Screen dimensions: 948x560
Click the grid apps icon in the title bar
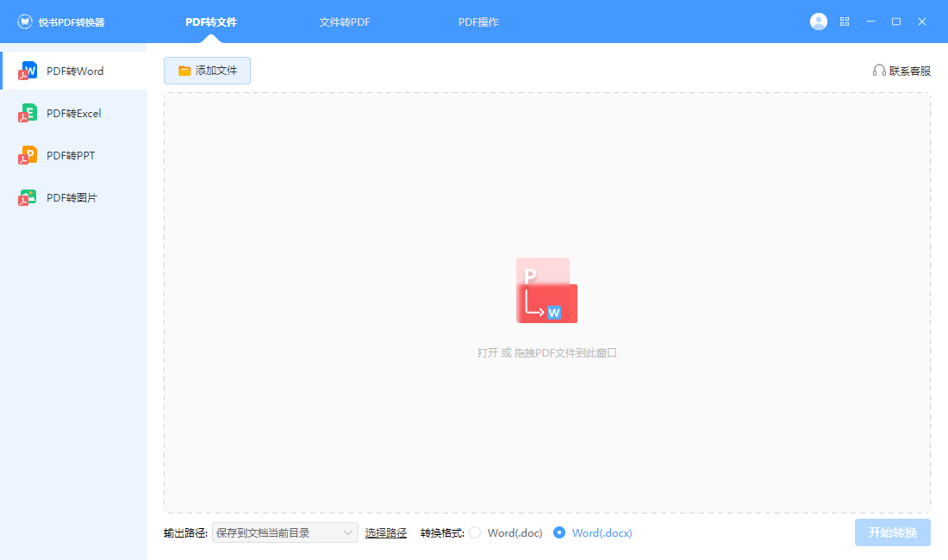[845, 21]
